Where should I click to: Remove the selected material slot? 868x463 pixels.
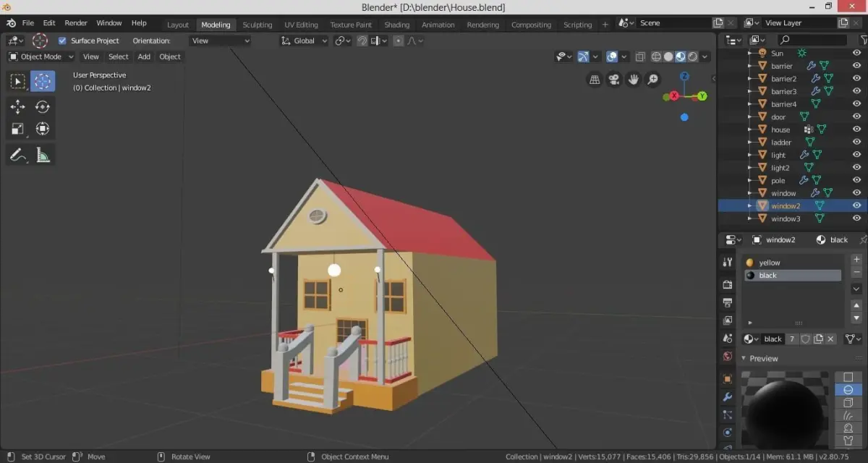click(x=856, y=272)
